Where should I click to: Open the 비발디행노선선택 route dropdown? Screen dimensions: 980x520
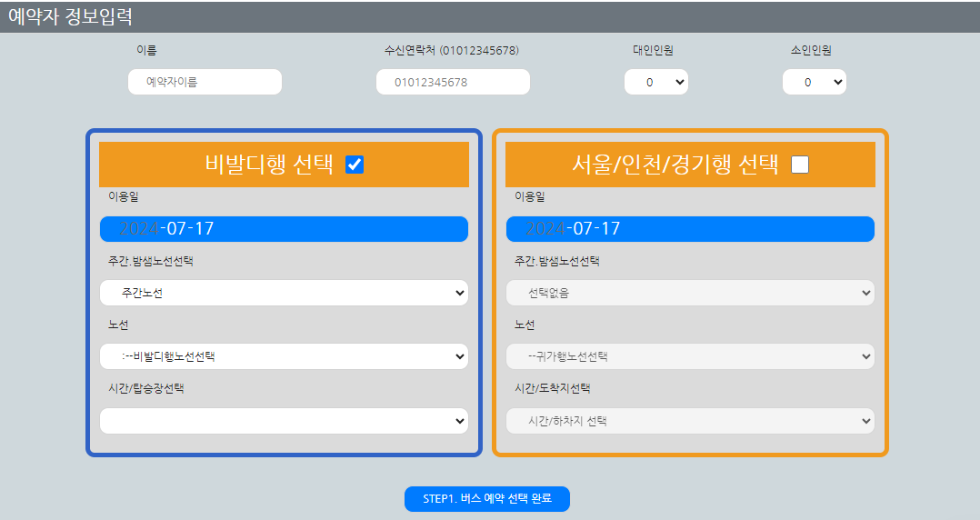(284, 356)
